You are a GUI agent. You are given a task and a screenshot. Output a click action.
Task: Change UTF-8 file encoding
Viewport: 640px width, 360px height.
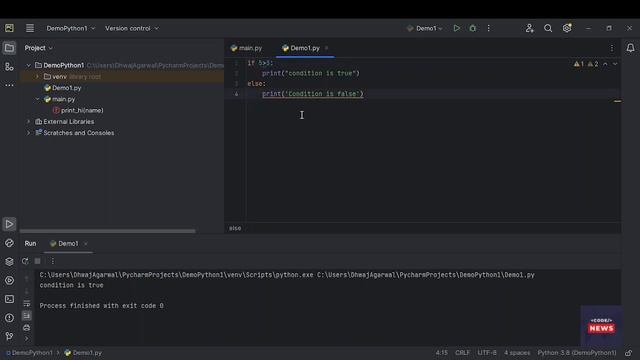click(x=487, y=353)
